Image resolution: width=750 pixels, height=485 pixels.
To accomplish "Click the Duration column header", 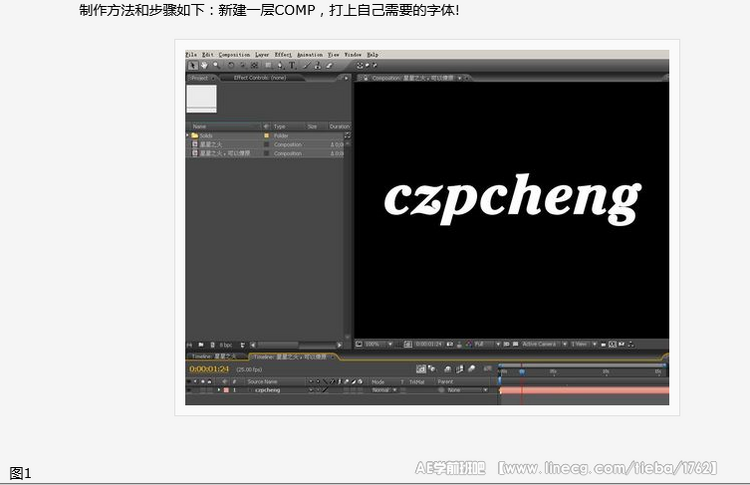I will tap(339, 126).
